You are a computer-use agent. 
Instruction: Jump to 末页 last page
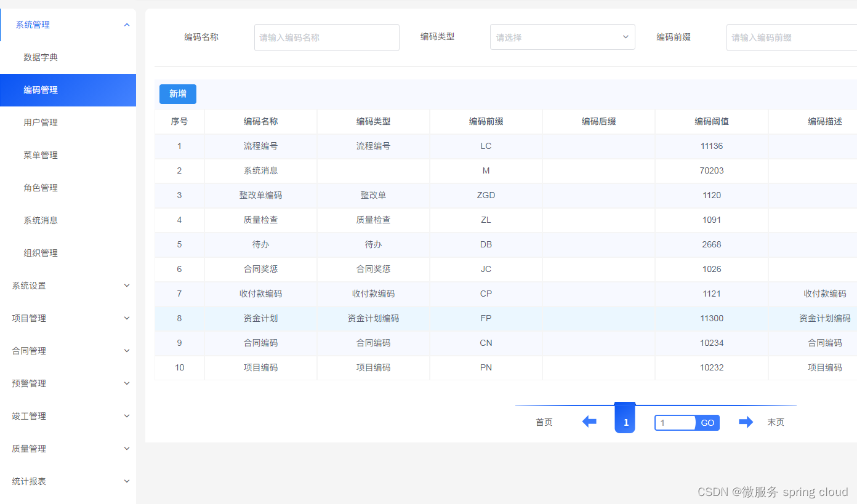(776, 422)
